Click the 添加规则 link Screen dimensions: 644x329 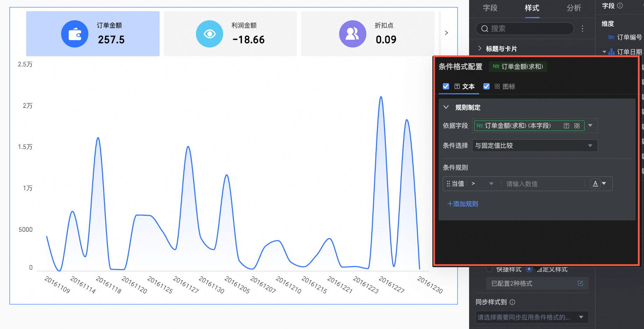(462, 204)
